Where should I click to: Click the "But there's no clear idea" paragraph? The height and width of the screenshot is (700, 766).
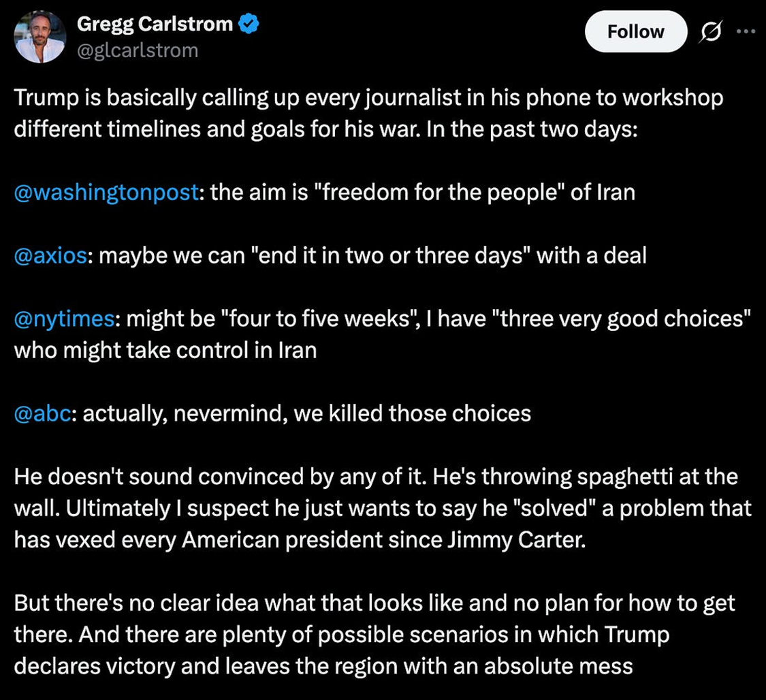click(x=374, y=635)
